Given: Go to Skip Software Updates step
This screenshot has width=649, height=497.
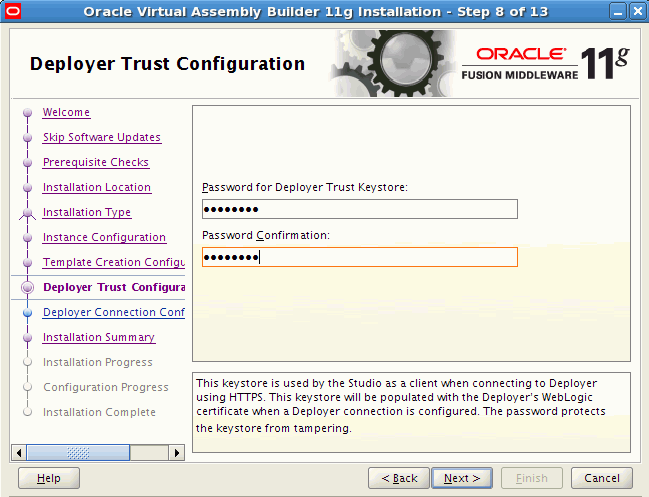Looking at the screenshot, I should 102,137.
